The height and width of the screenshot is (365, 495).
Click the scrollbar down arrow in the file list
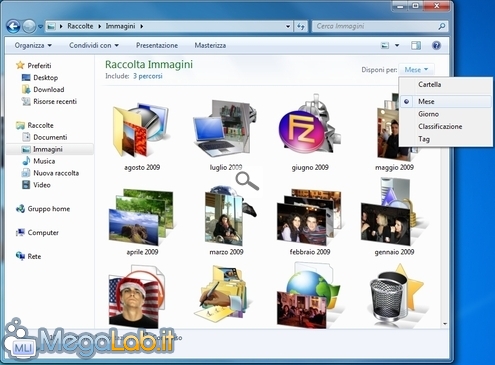445,324
